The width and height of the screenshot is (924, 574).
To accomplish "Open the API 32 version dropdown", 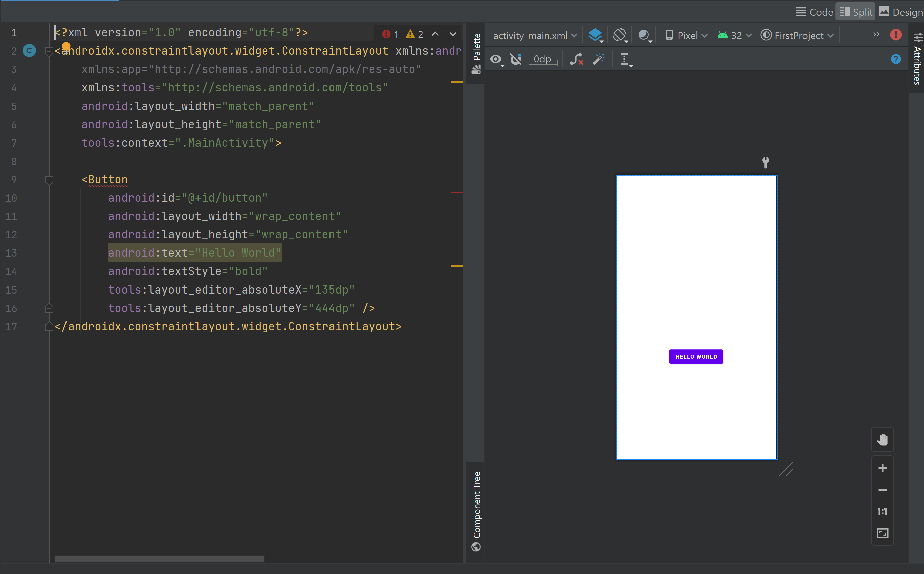I will 735,35.
